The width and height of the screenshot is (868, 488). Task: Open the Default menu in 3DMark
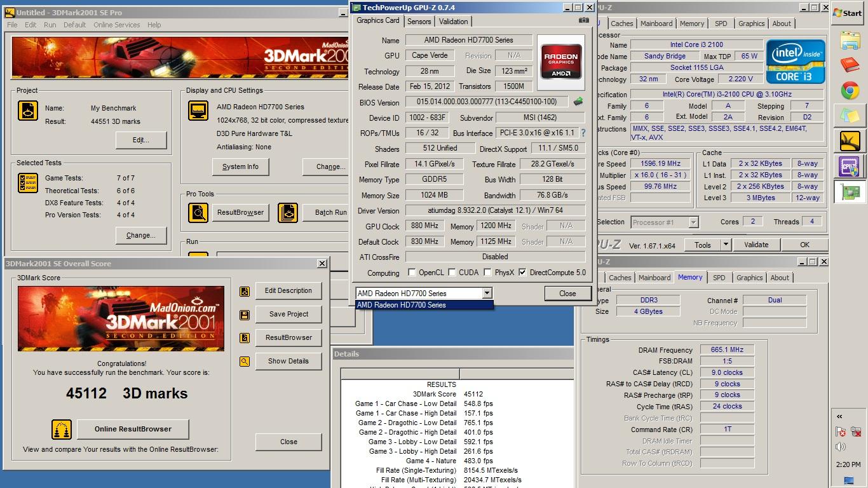pyautogui.click(x=74, y=25)
